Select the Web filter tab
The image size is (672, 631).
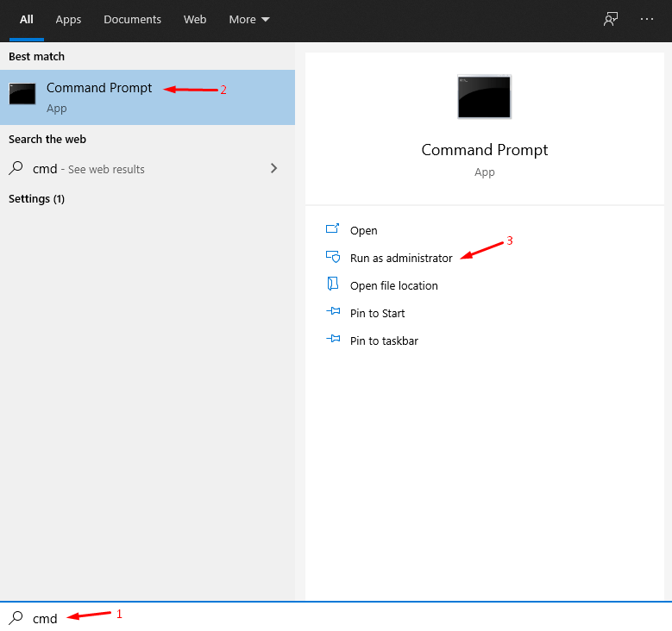tap(195, 19)
